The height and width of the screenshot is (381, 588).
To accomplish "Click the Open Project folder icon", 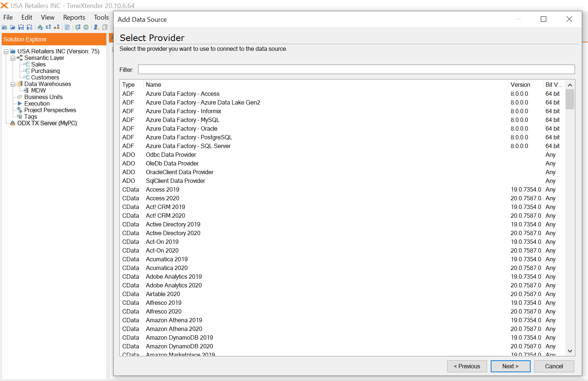I will click(13, 27).
